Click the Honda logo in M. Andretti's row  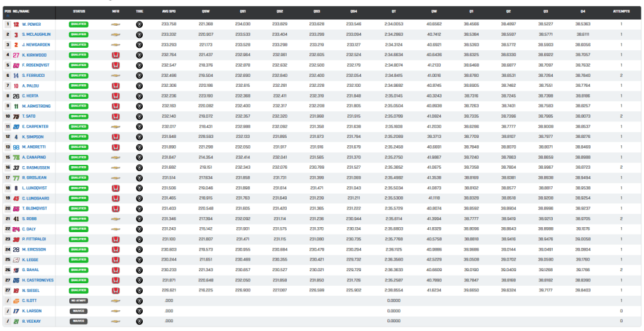click(116, 147)
